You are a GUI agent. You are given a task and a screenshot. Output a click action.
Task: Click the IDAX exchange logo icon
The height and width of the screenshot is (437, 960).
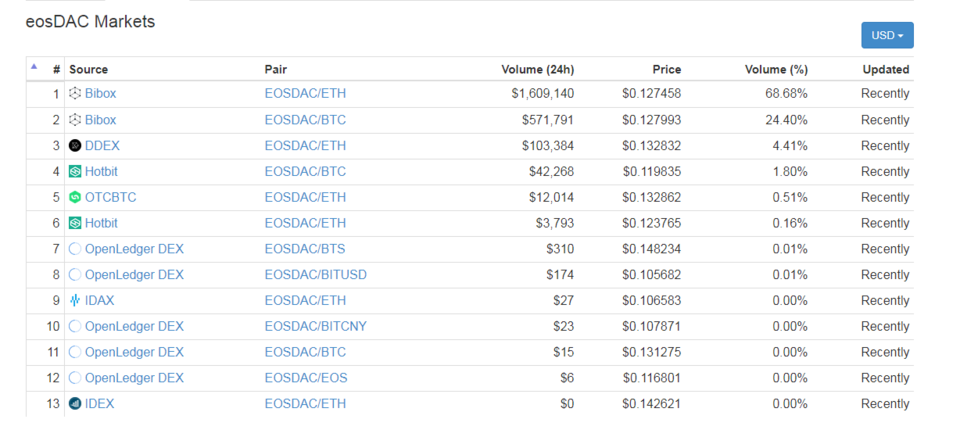(x=75, y=301)
